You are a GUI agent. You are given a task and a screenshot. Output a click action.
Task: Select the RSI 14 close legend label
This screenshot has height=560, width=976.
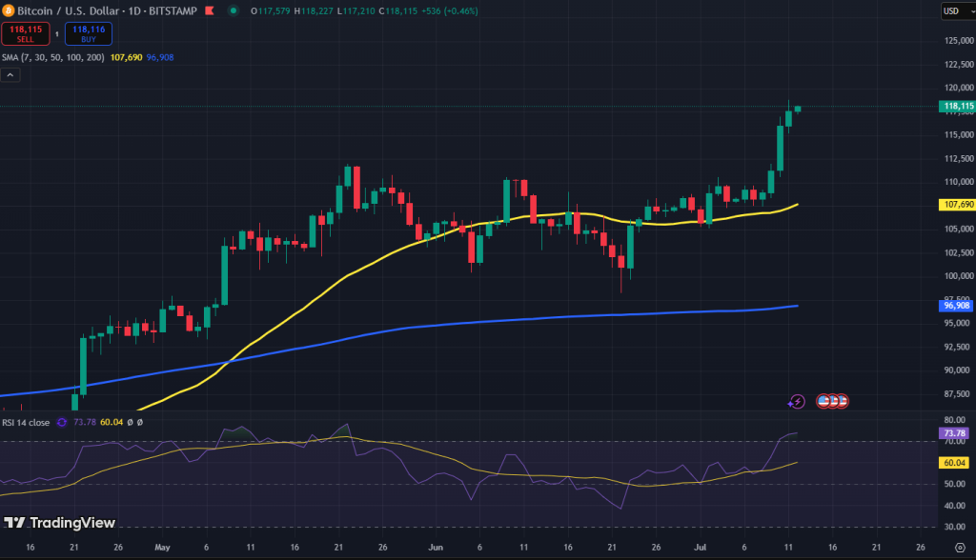26,423
